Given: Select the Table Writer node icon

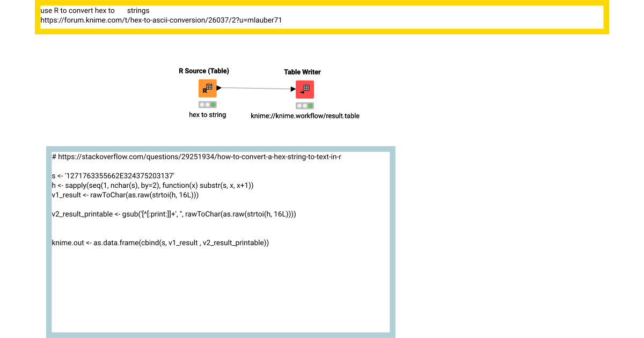Looking at the screenshot, I should [x=305, y=89].
